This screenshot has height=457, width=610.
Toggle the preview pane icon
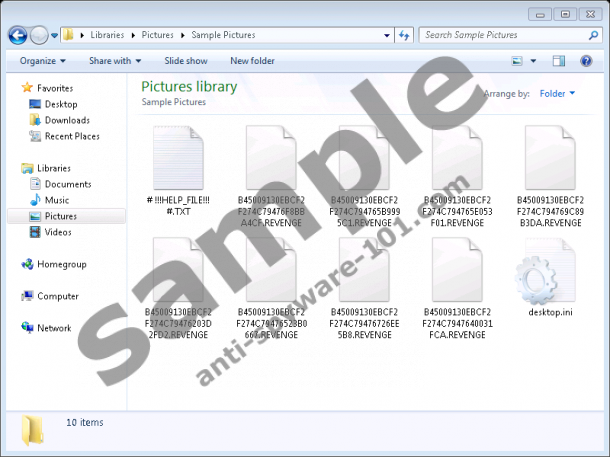click(x=560, y=61)
